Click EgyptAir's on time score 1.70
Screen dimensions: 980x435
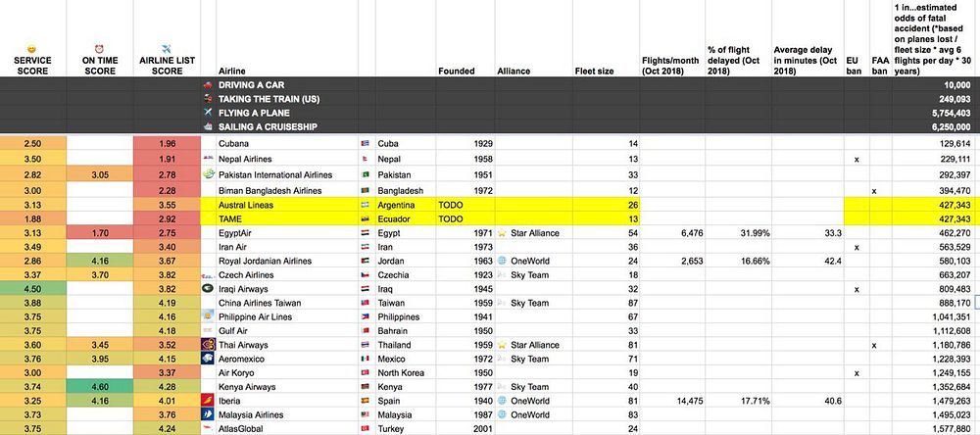pos(99,233)
